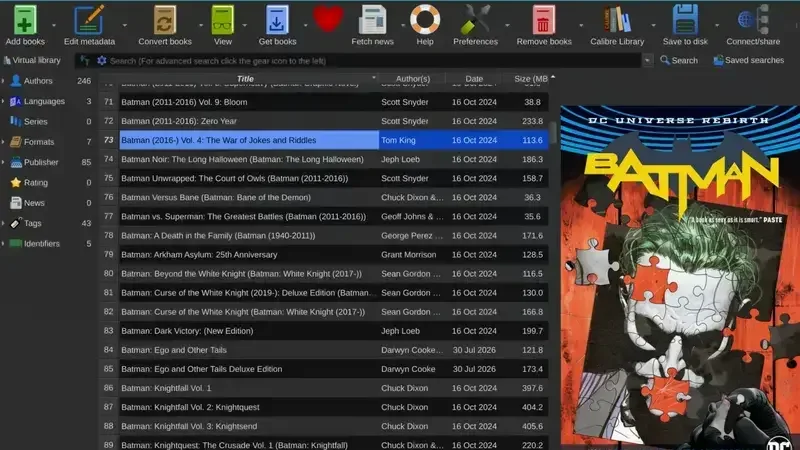The image size is (800, 450).
Task: Click the search gear icon for advanced search
Action: 102,61
